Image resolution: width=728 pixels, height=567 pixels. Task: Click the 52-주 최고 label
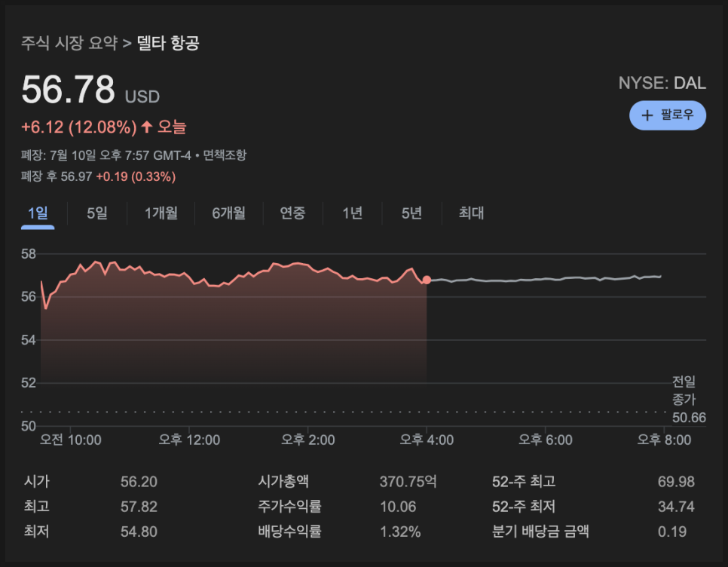click(x=524, y=481)
